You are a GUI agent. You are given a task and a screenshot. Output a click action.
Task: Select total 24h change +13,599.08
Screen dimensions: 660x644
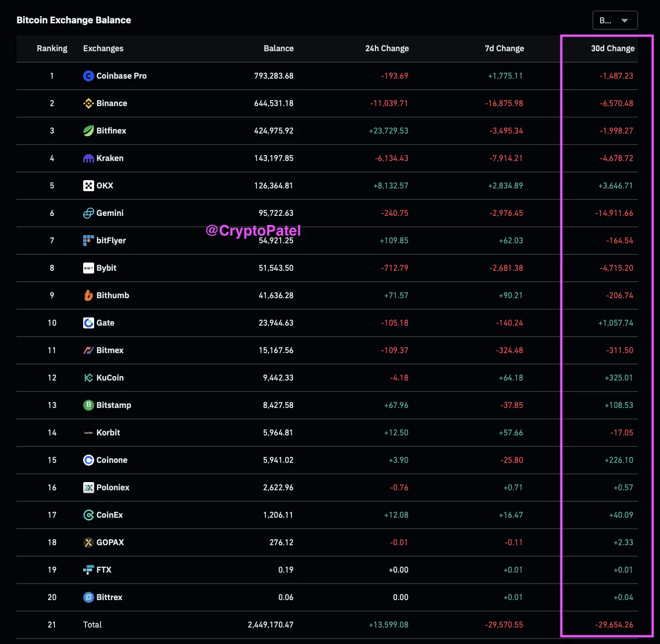click(x=389, y=625)
